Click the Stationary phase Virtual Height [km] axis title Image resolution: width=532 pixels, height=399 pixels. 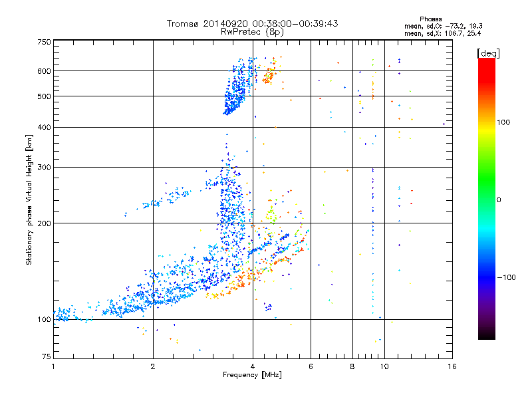(29, 199)
